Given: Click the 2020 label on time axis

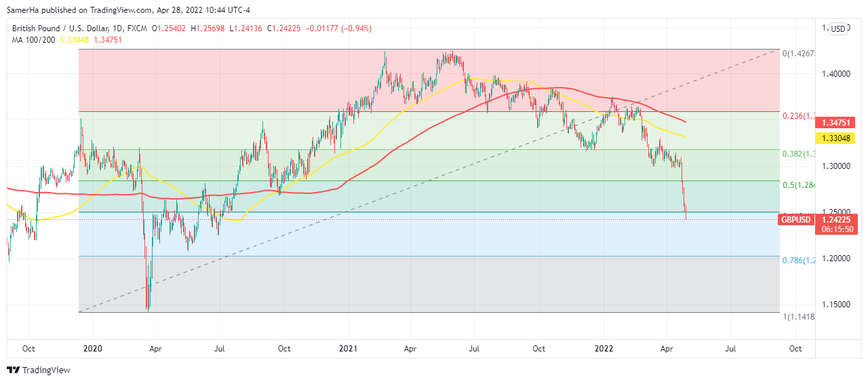Looking at the screenshot, I should point(92,349).
